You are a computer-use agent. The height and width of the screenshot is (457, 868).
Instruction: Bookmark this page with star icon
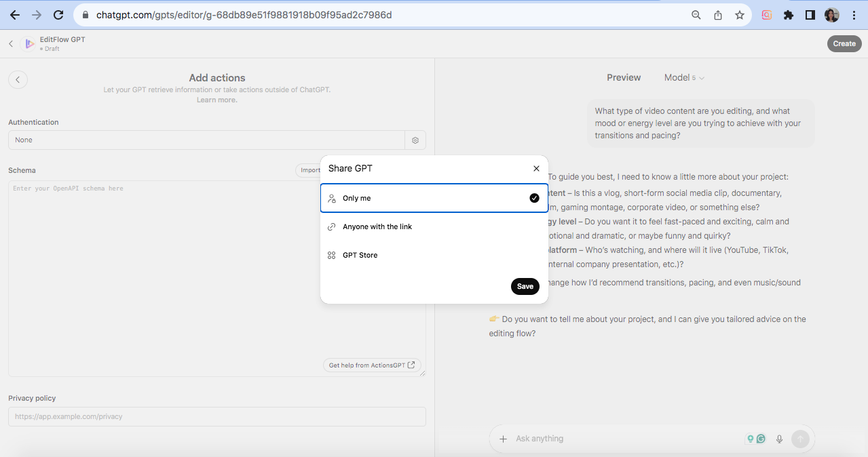(x=740, y=15)
